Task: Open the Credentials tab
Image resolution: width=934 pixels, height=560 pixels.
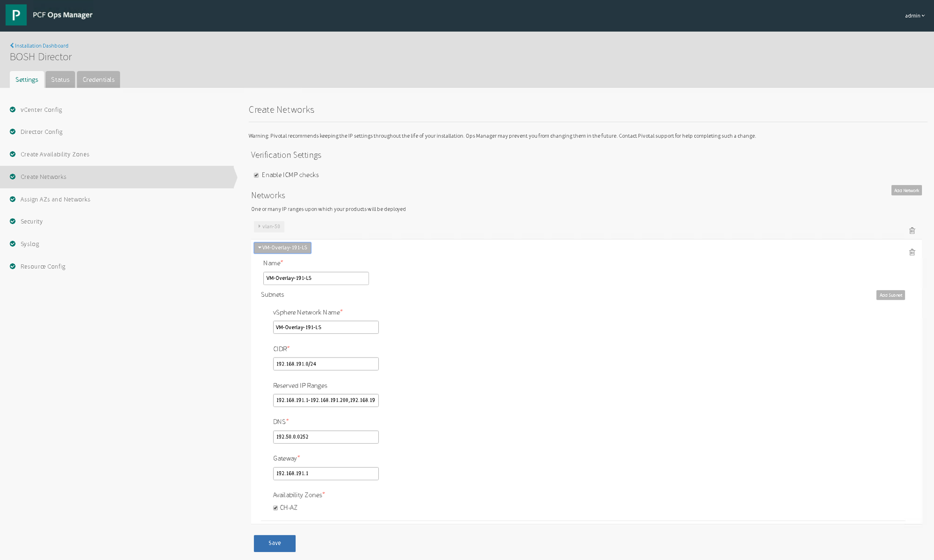Action: pyautogui.click(x=98, y=80)
